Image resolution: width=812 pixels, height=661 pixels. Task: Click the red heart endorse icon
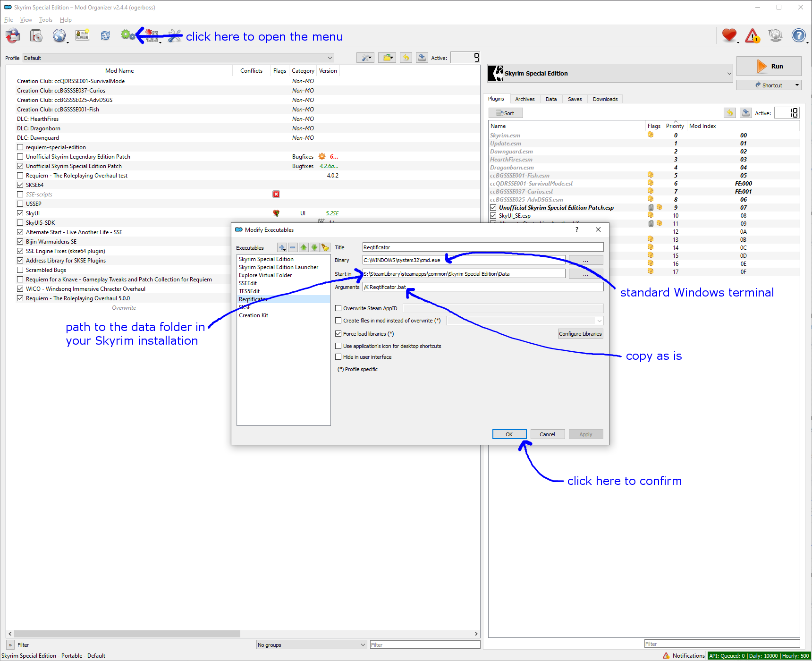[729, 35]
